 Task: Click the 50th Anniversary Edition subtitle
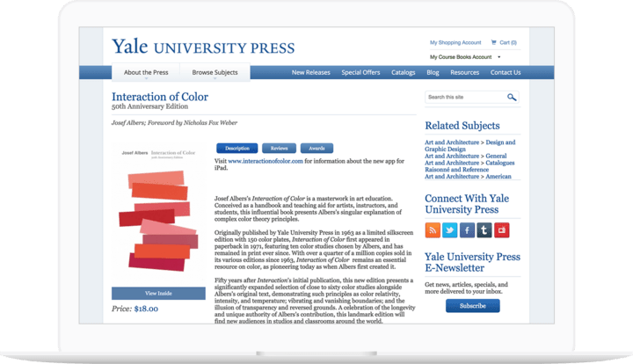point(149,106)
